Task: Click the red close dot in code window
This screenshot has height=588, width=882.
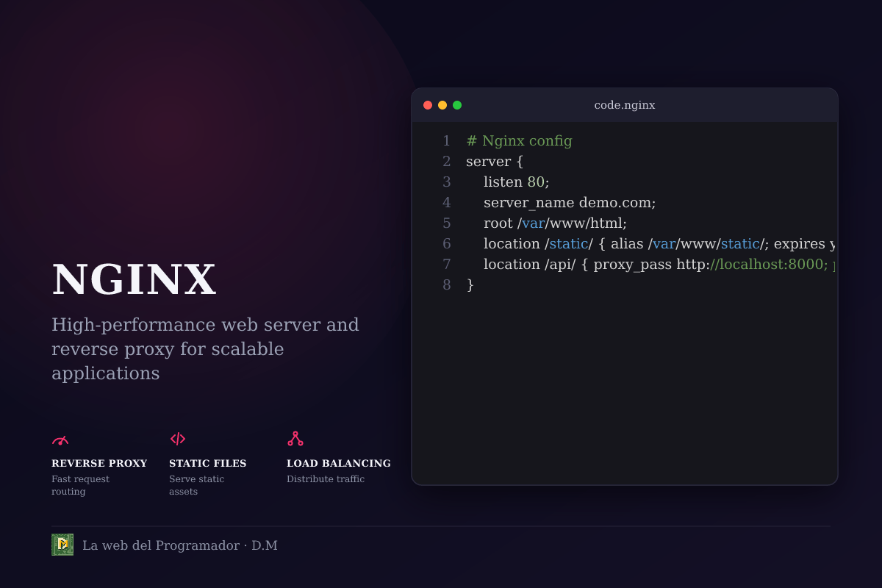Action: tap(428, 105)
